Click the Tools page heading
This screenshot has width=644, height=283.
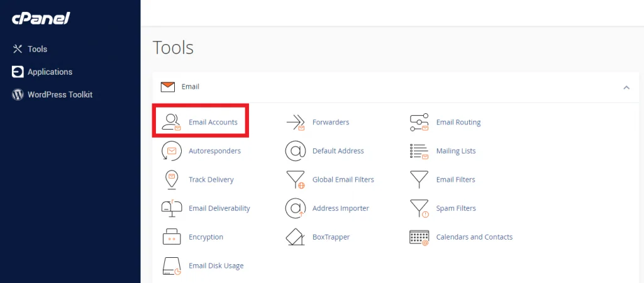click(x=173, y=48)
